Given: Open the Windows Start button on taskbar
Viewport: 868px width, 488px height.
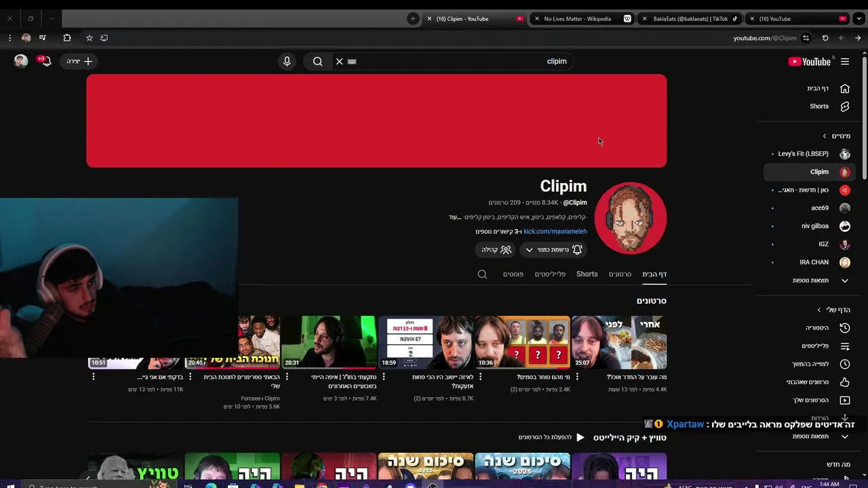Looking at the screenshot, I should (x=11, y=485).
